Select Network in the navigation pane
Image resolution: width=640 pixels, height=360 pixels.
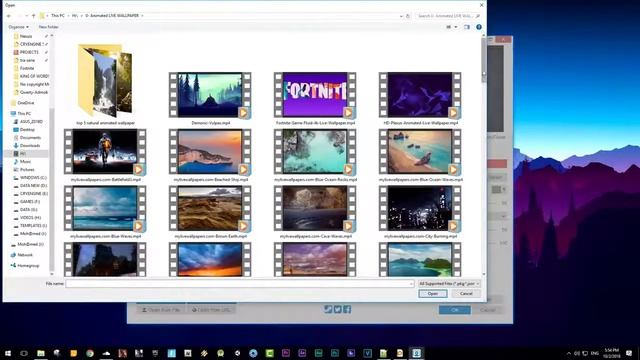point(25,255)
